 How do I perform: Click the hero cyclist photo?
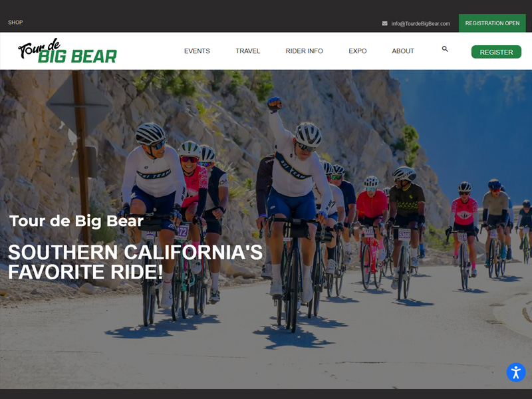click(266, 229)
